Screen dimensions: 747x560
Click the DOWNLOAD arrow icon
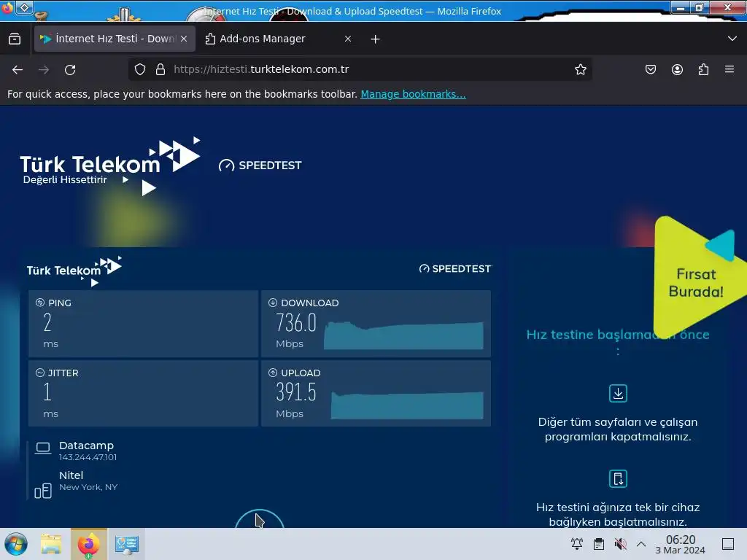coord(273,303)
